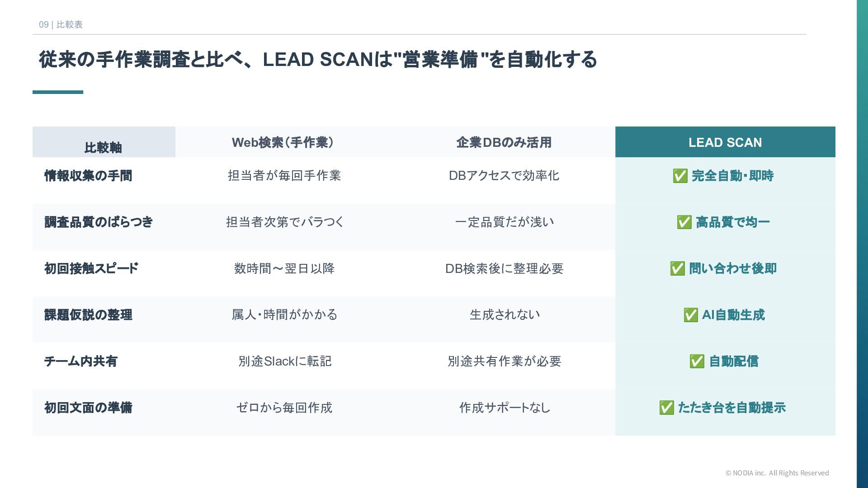Select the 情報収集の手間 row label
Image resolution: width=868 pixels, height=488 pixels.
coord(89,176)
